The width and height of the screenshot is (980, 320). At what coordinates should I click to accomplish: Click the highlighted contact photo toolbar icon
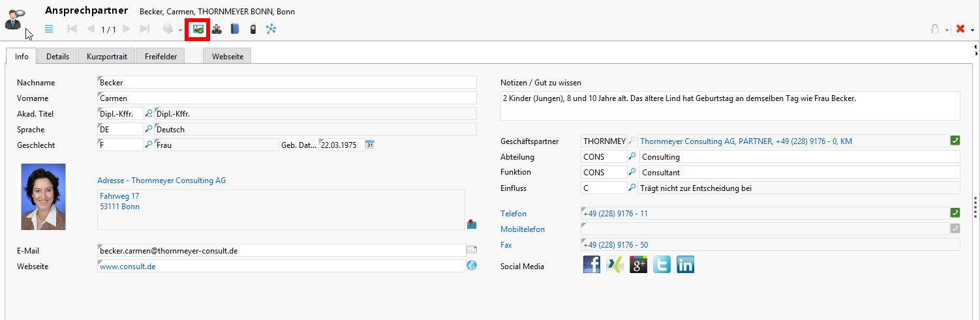(198, 29)
